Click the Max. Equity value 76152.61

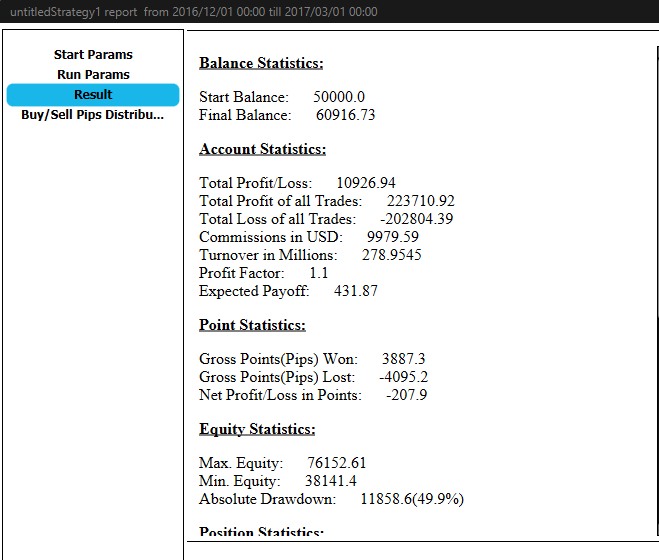tap(337, 463)
